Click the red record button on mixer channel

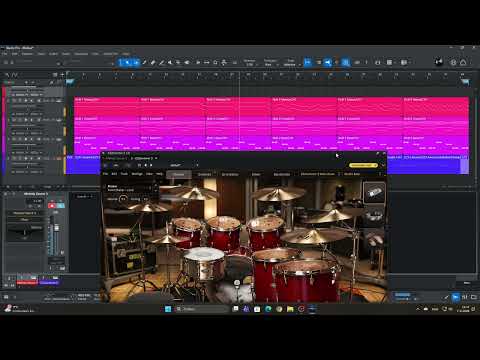tap(52, 206)
